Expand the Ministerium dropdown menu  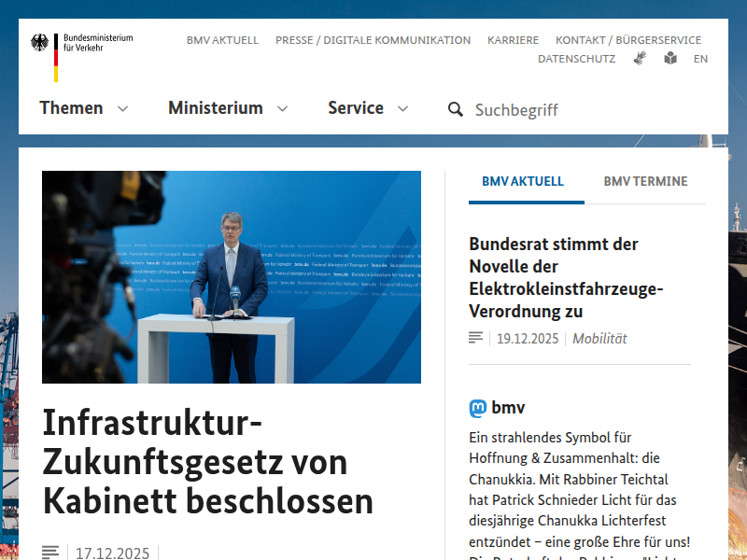point(228,108)
